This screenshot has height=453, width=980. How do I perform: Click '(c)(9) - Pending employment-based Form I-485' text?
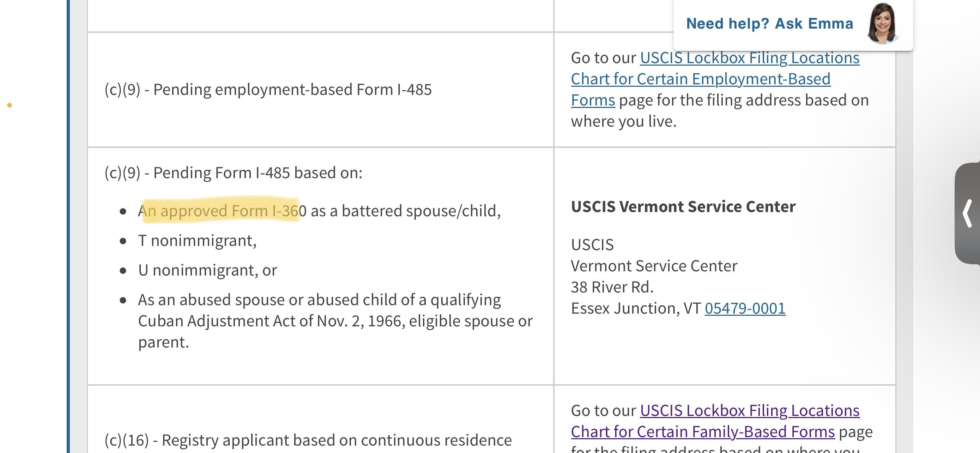pos(268,90)
